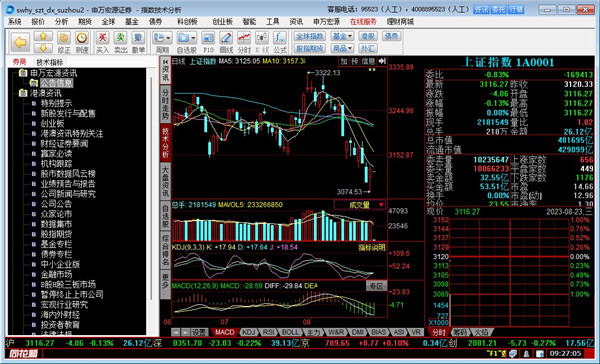Click the 测速 speed test clock icon
The image size is (600, 364).
point(82,42)
